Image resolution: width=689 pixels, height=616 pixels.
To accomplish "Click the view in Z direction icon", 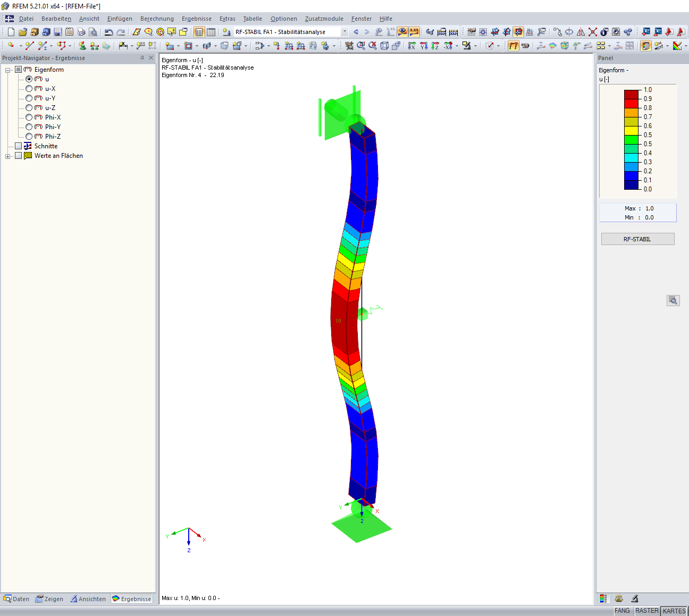I will point(435,46).
